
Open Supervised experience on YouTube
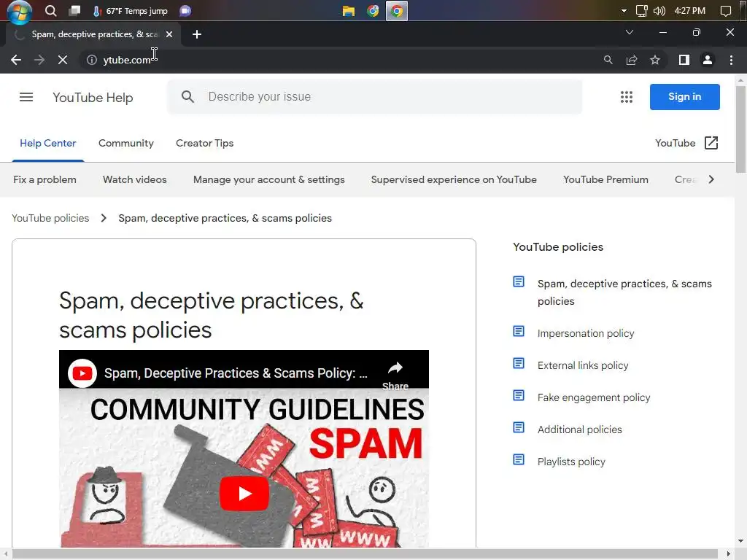click(x=454, y=179)
